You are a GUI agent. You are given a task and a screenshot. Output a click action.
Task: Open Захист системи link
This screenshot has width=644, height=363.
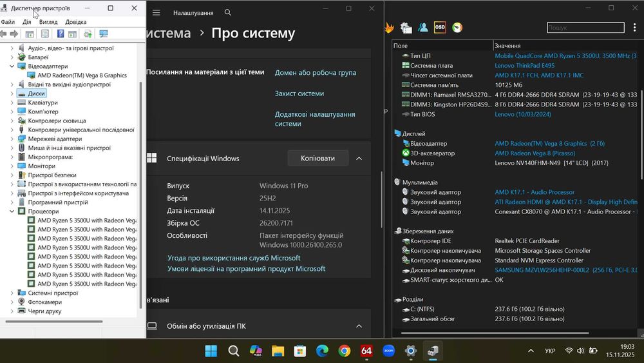(299, 93)
